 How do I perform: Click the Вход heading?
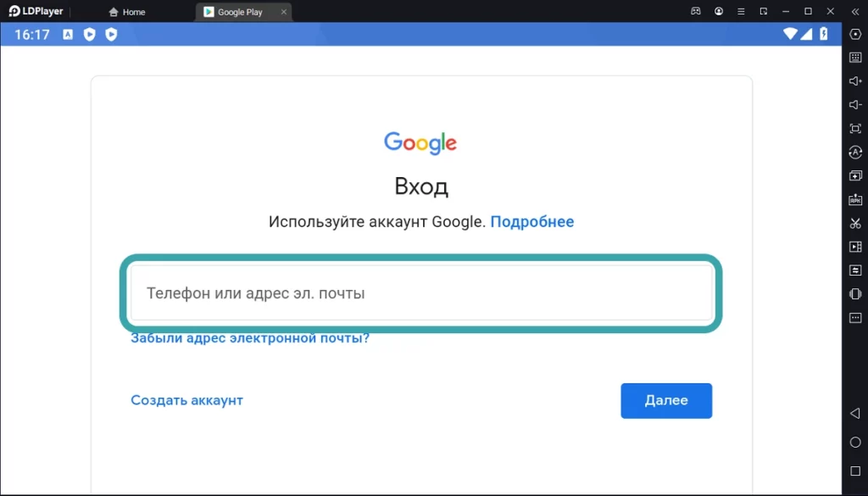[421, 187]
